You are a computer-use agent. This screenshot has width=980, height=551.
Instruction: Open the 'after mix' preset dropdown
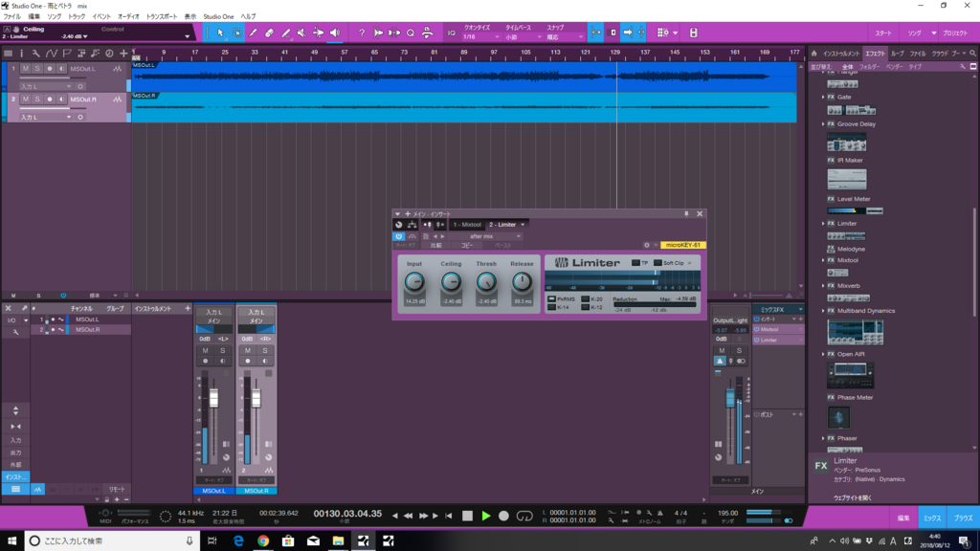(484, 236)
